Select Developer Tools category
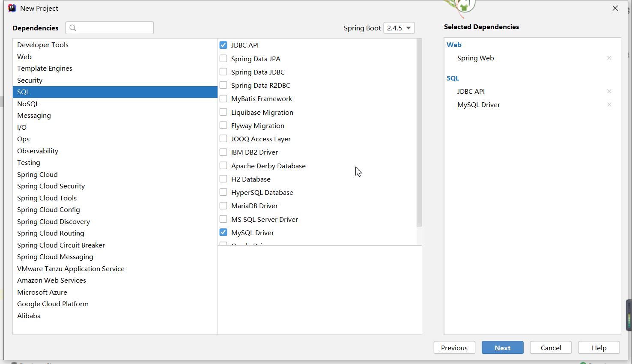The image size is (632, 364). pos(115,45)
